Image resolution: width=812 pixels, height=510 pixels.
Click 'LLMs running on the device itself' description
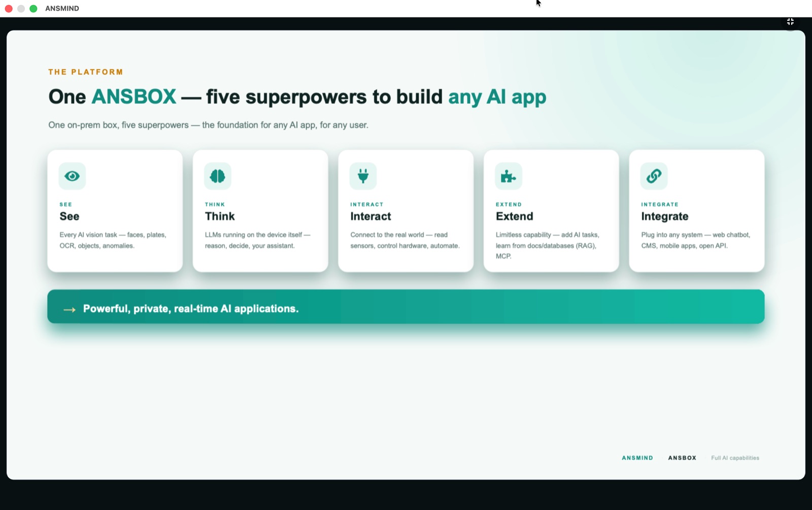pyautogui.click(x=257, y=240)
